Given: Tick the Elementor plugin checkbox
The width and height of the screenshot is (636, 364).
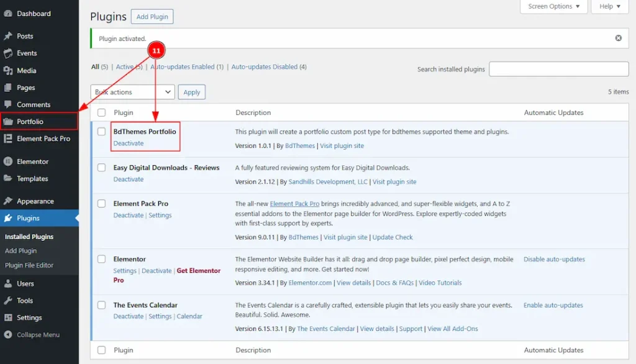Looking at the screenshot, I should (x=101, y=259).
